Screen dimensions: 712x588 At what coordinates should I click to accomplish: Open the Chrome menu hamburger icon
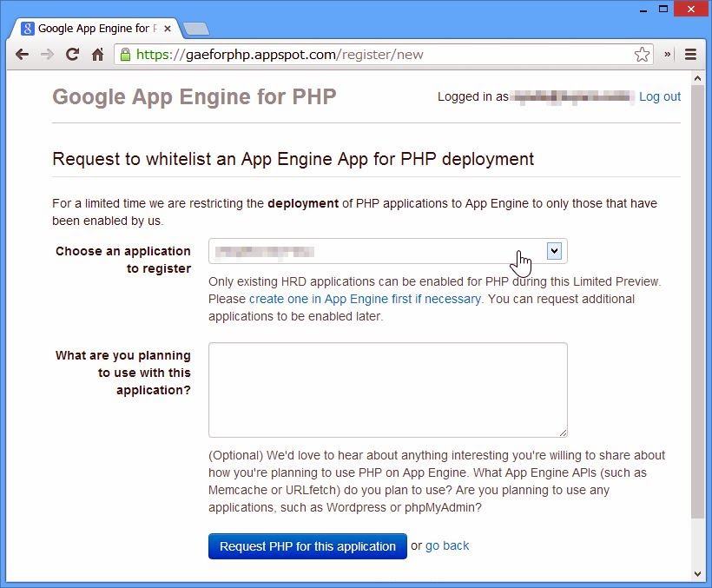pyautogui.click(x=691, y=55)
